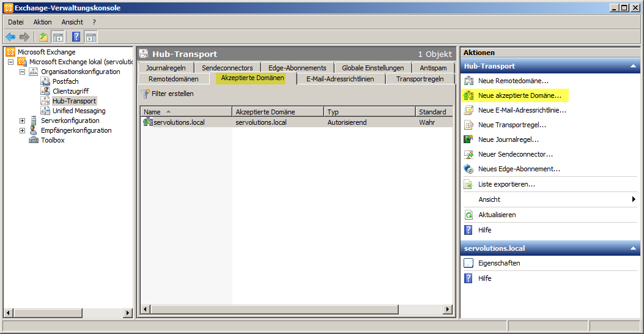Click the Filter erstellen link
This screenshot has height=334, width=644.
pyautogui.click(x=172, y=94)
